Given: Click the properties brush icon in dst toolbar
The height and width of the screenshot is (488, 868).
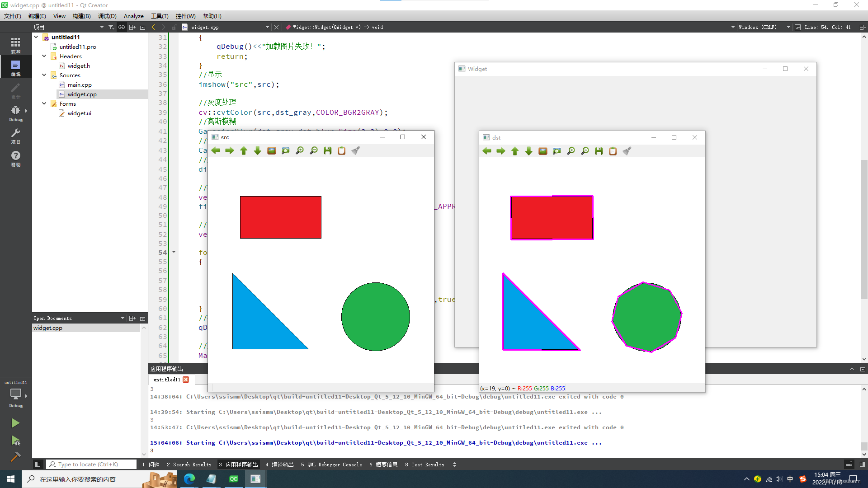Looking at the screenshot, I should tap(627, 151).
